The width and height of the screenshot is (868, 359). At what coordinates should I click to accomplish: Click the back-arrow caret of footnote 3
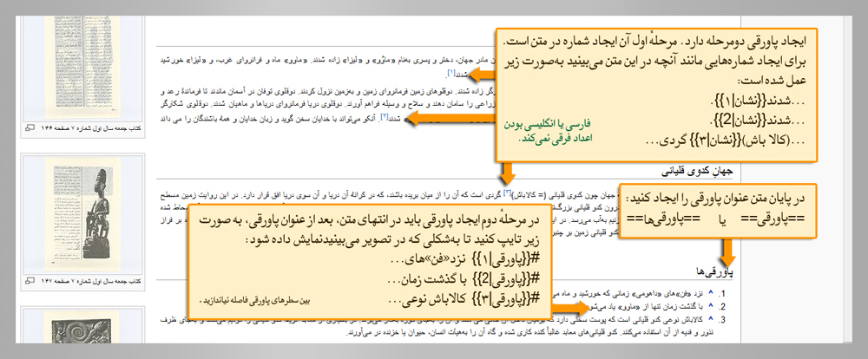tap(710, 318)
